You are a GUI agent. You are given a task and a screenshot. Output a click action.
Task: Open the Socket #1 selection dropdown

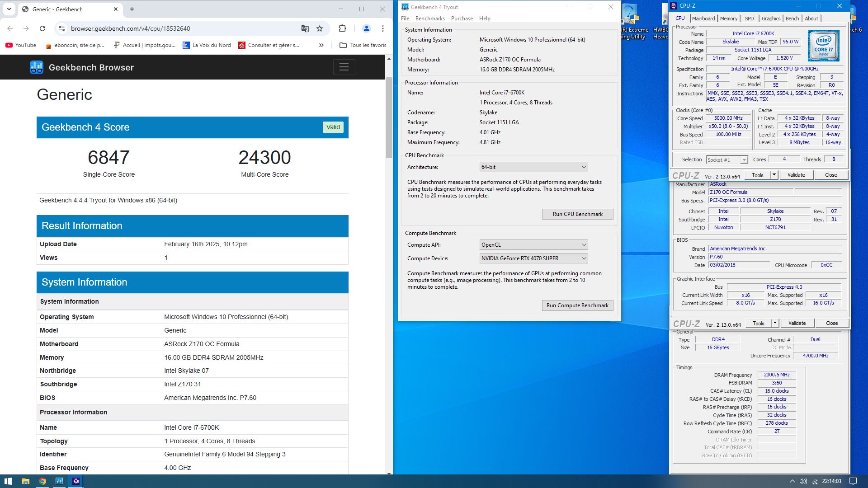coord(727,160)
